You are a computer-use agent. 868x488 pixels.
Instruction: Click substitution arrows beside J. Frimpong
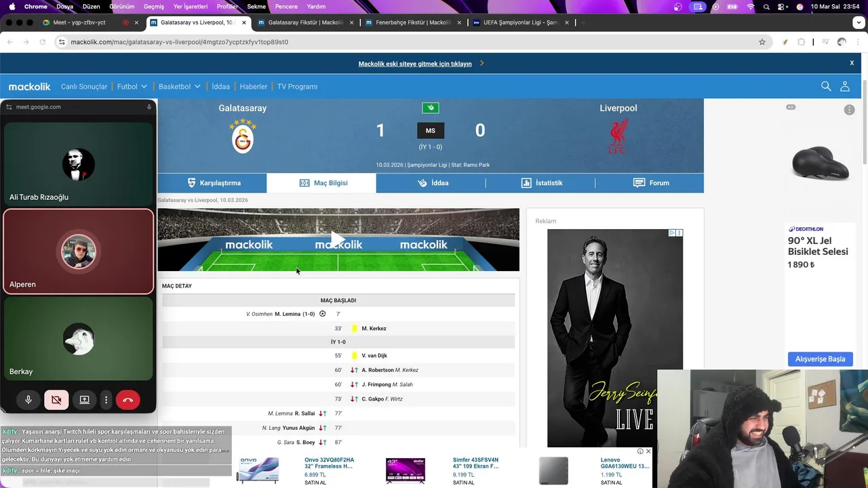coord(354,384)
